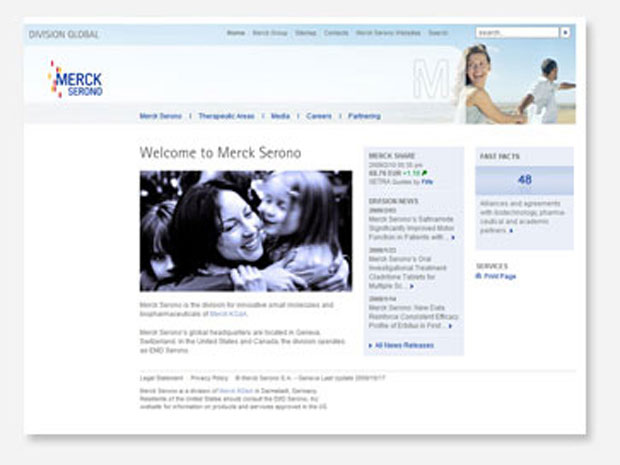Viewport: 620px width, 465px height.
Task: Open Merck Group in top navigation
Action: pyautogui.click(x=270, y=33)
